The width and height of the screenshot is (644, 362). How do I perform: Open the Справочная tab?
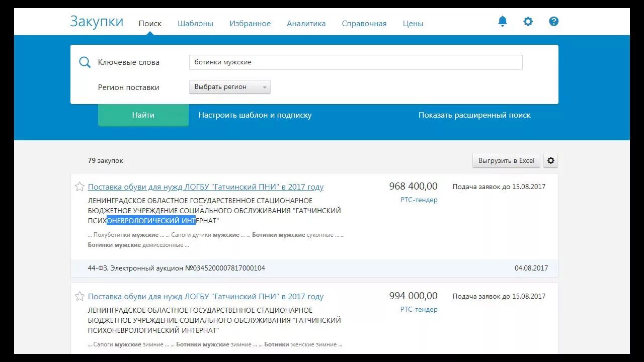tap(364, 24)
